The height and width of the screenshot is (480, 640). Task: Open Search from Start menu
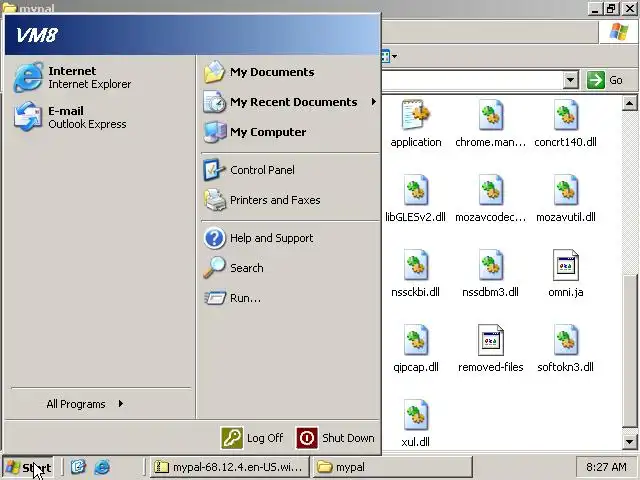coord(290,268)
